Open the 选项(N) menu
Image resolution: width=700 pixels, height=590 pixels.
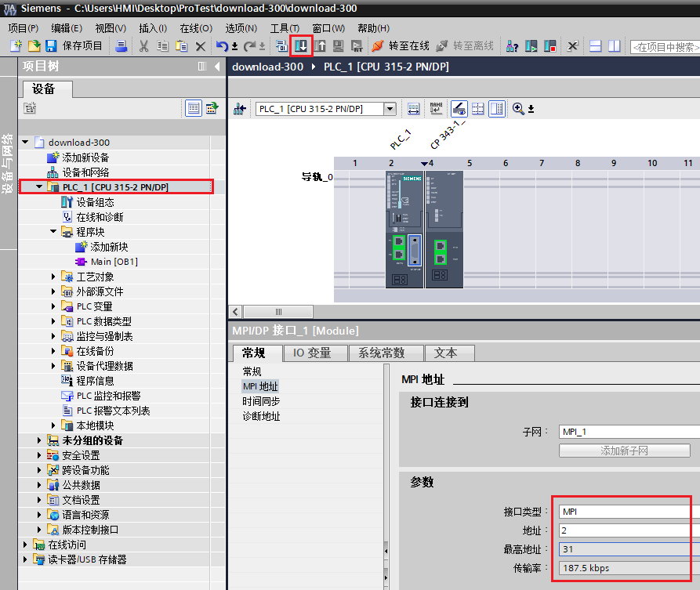click(241, 28)
